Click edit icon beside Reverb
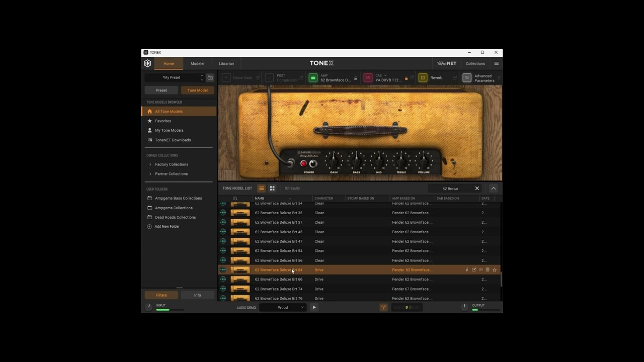The width and height of the screenshot is (644, 362). point(455,78)
